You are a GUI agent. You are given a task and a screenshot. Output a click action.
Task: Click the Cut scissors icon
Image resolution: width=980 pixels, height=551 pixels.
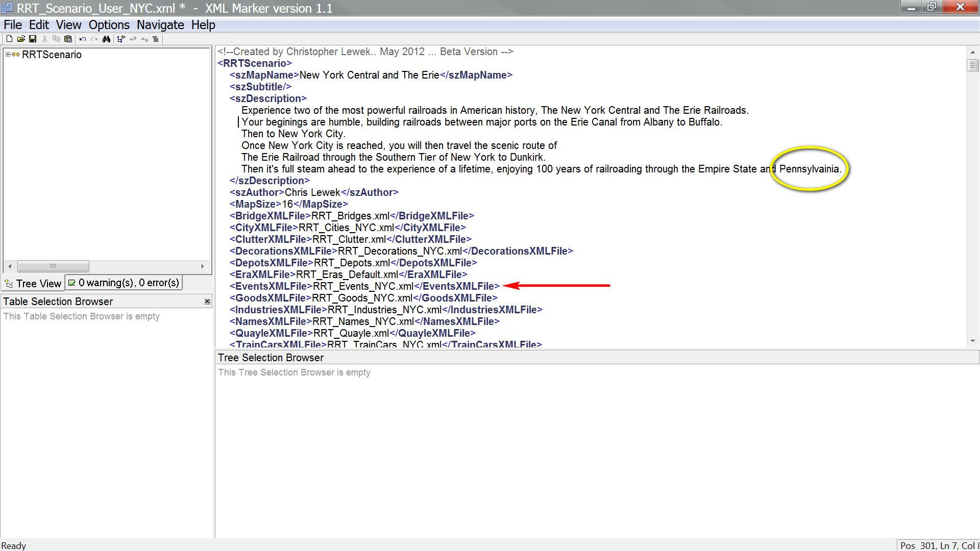(x=44, y=39)
